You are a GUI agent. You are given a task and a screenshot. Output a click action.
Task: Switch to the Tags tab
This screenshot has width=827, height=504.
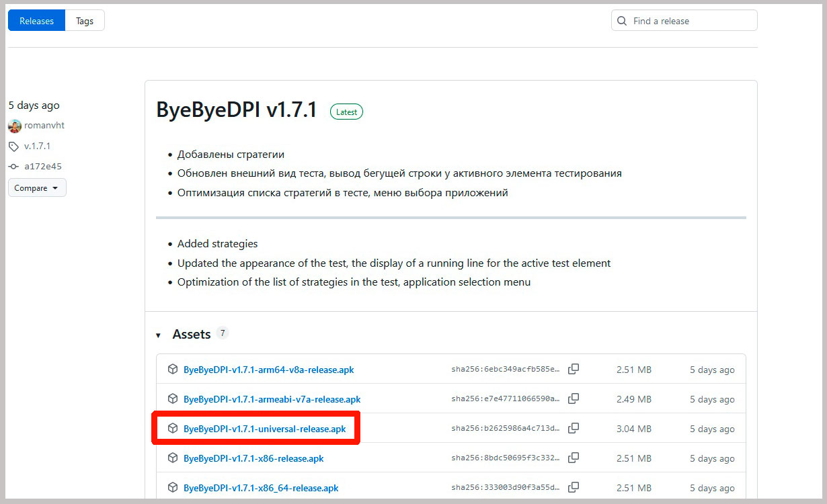point(85,21)
